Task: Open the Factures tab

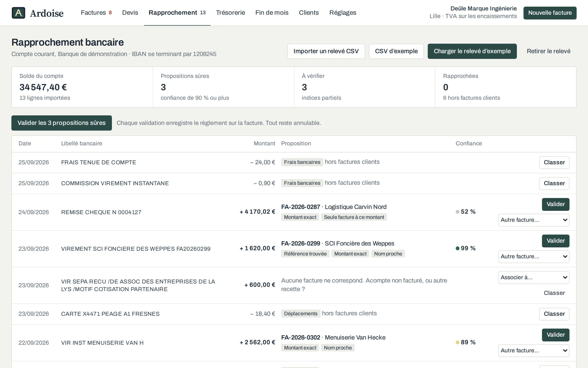Action: (96, 13)
